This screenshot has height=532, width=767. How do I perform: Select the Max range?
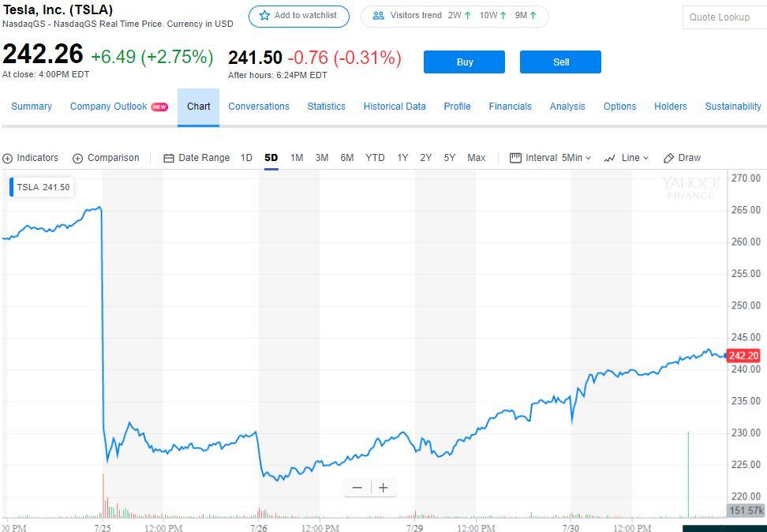click(477, 158)
